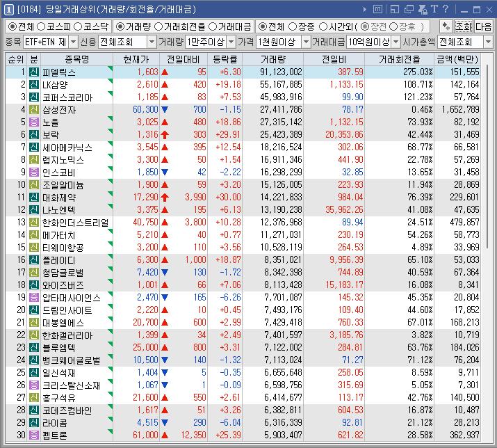Sort by the 현재가 column header

click(136, 59)
